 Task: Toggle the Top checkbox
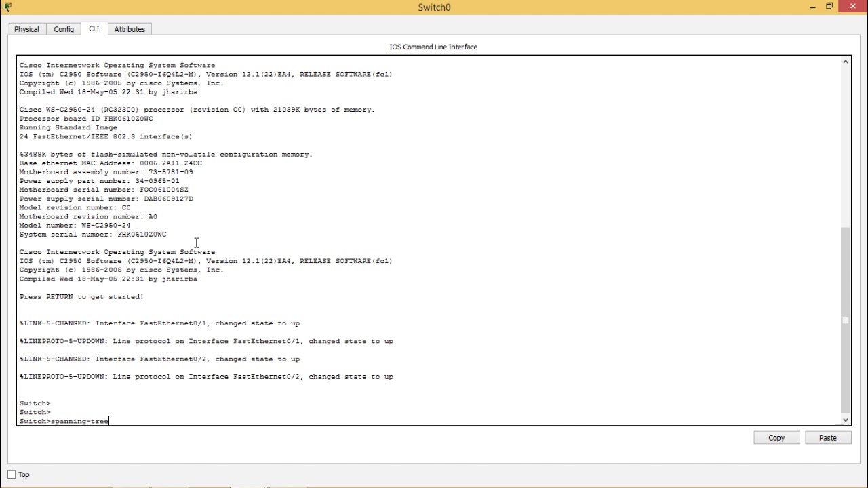tap(12, 474)
